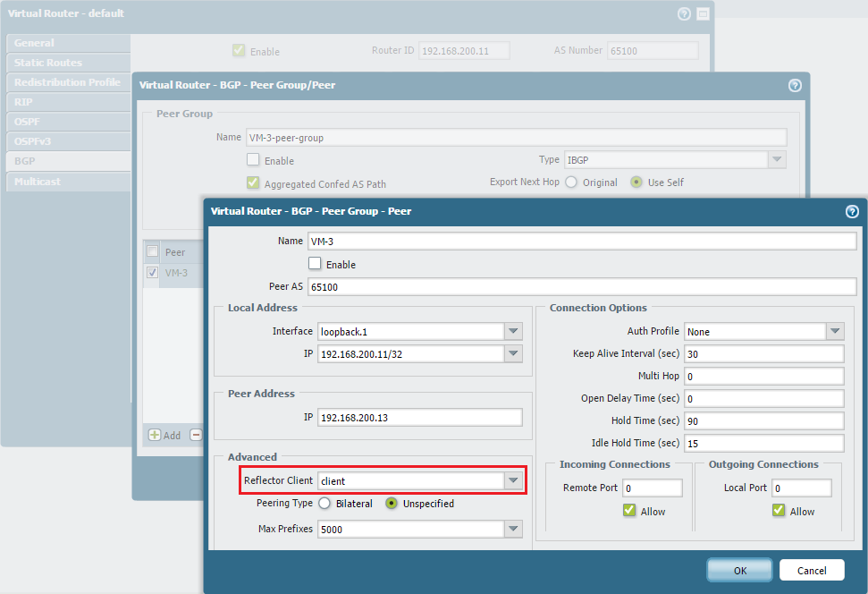Click help icon in Peer dialog title bar
Viewport: 868px width, 594px height.
pyautogui.click(x=852, y=212)
